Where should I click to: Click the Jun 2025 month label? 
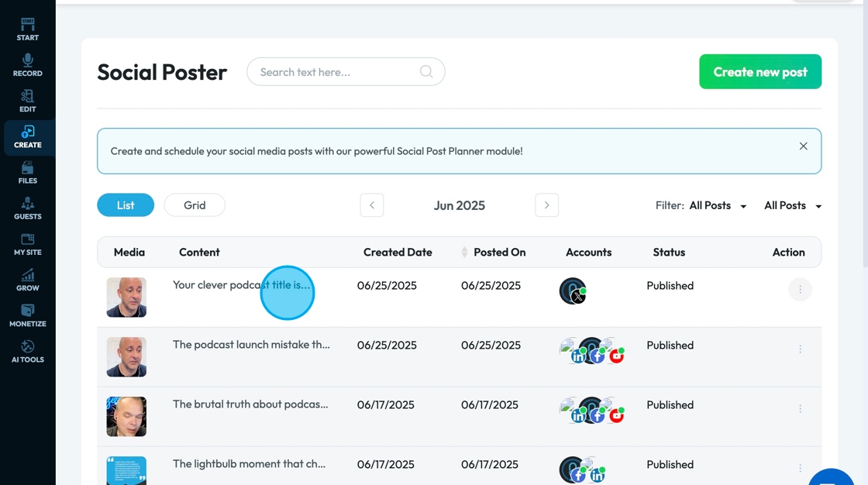coord(460,205)
